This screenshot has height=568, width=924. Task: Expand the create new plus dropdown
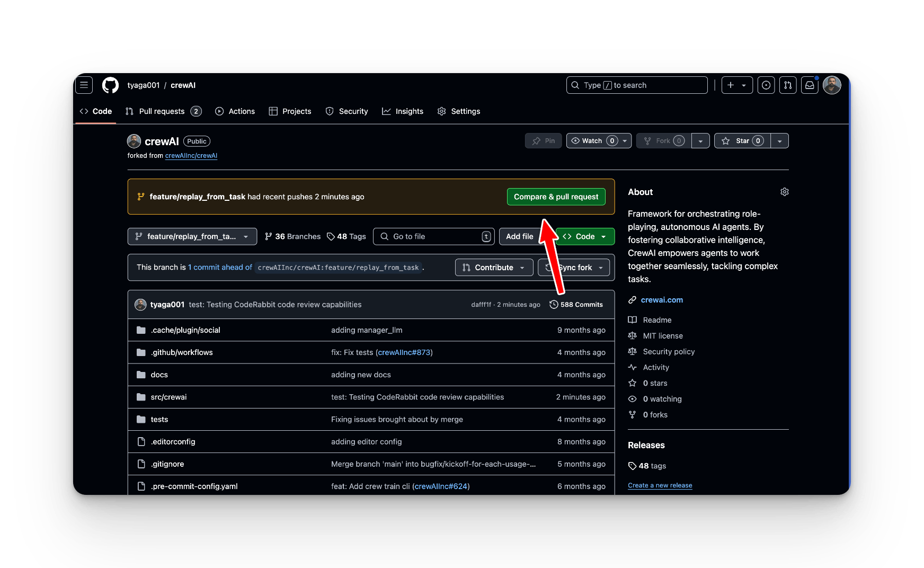[x=737, y=85]
